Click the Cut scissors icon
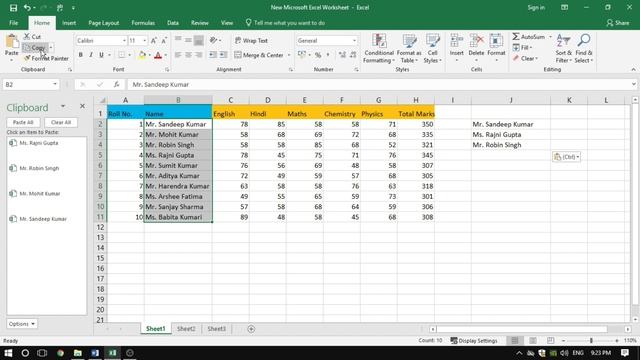 (x=27, y=37)
